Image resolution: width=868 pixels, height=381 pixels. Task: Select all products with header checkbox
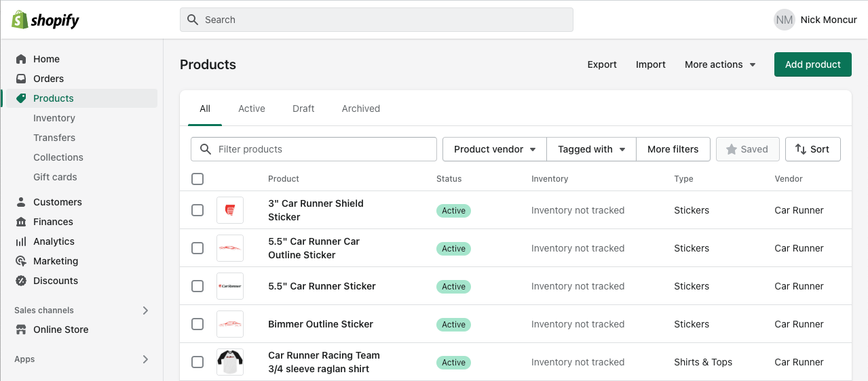(197, 179)
